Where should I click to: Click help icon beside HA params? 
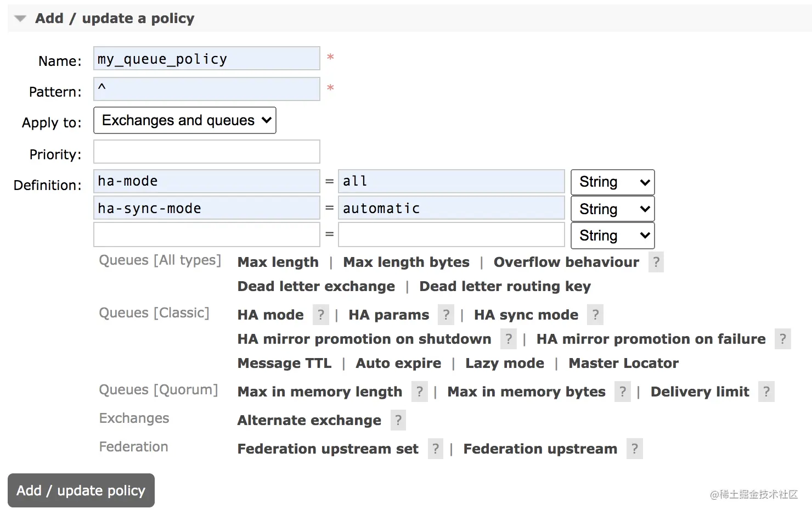446,315
